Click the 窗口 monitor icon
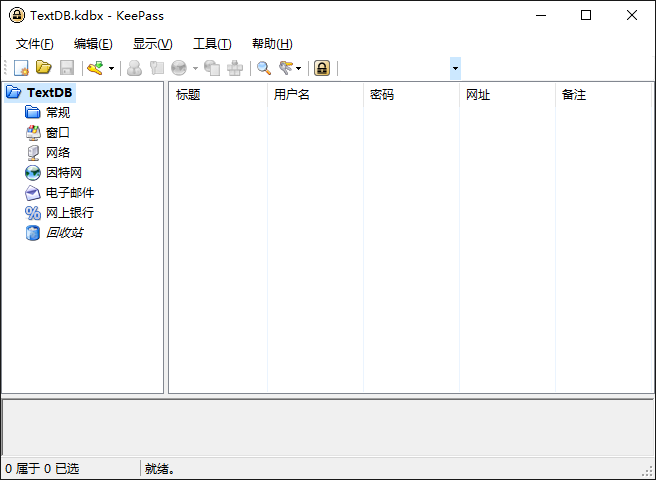656x480 pixels. click(33, 133)
